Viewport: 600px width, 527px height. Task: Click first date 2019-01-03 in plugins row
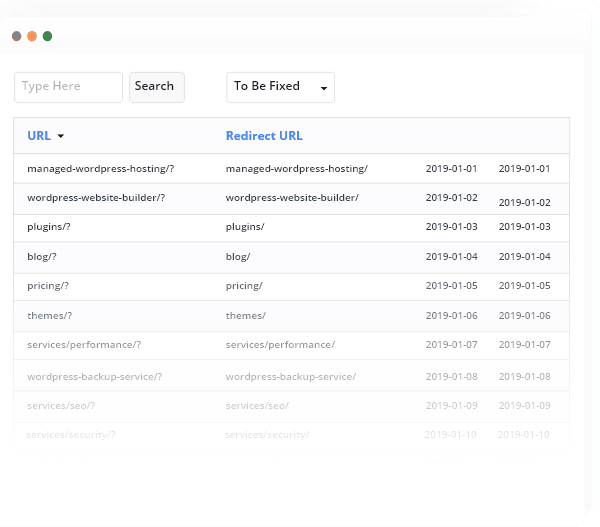[x=452, y=227]
